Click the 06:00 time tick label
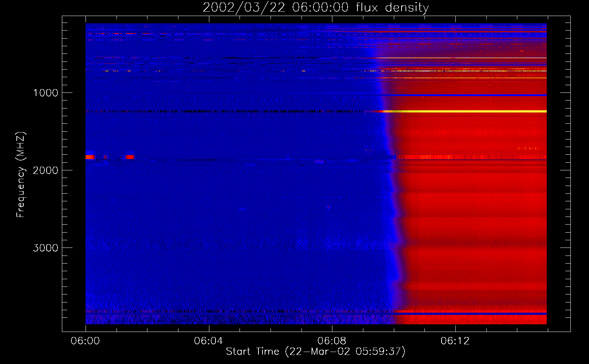The image size is (589, 364). (85, 341)
